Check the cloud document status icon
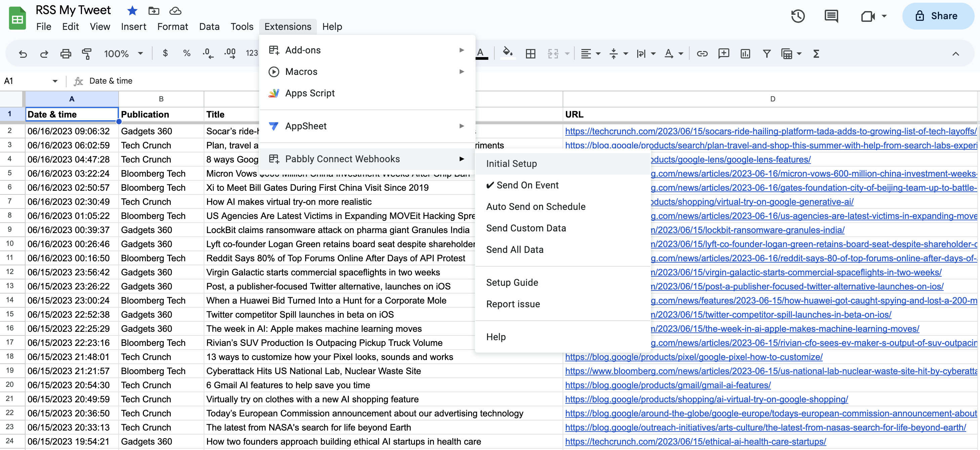 pyautogui.click(x=175, y=11)
